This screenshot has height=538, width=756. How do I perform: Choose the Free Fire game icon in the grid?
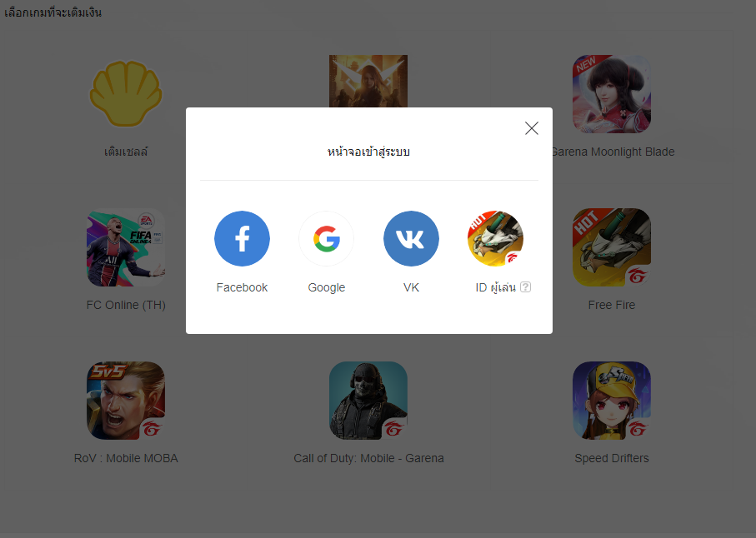[611, 247]
